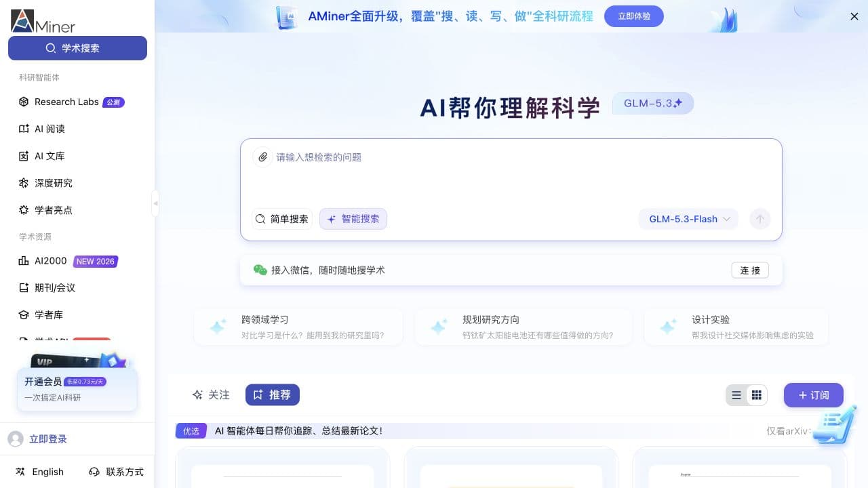Click the 学术搜索 button
This screenshot has width=868, height=488.
[77, 48]
